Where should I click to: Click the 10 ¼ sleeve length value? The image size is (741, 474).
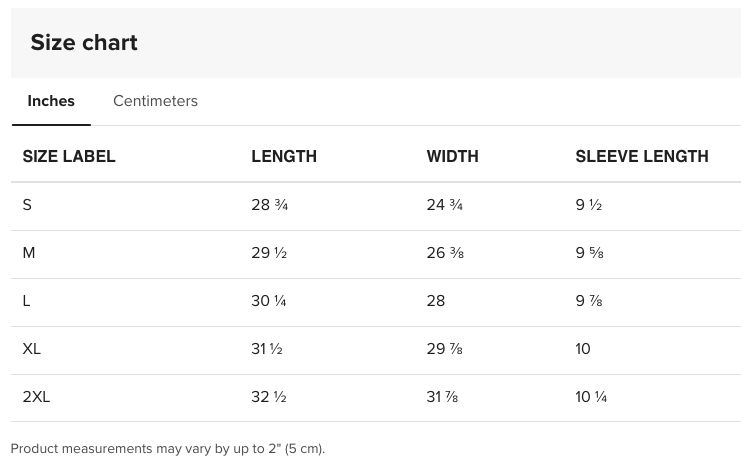coord(591,397)
